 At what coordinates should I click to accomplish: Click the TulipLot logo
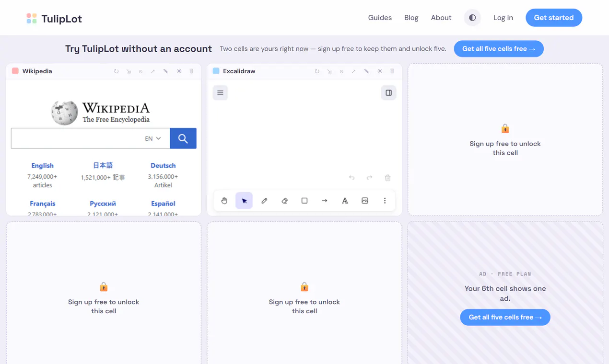[x=54, y=19]
